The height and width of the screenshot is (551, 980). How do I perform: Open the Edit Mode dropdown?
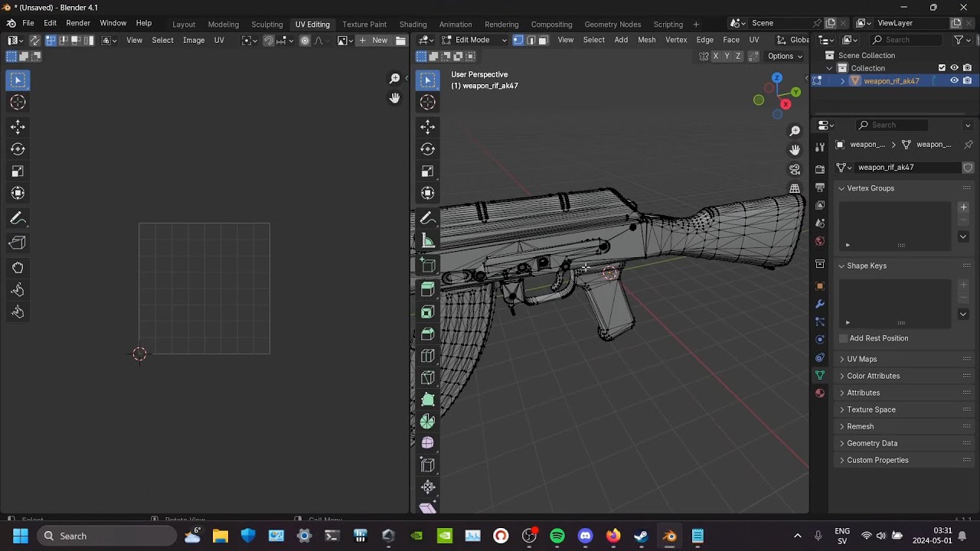tap(473, 40)
